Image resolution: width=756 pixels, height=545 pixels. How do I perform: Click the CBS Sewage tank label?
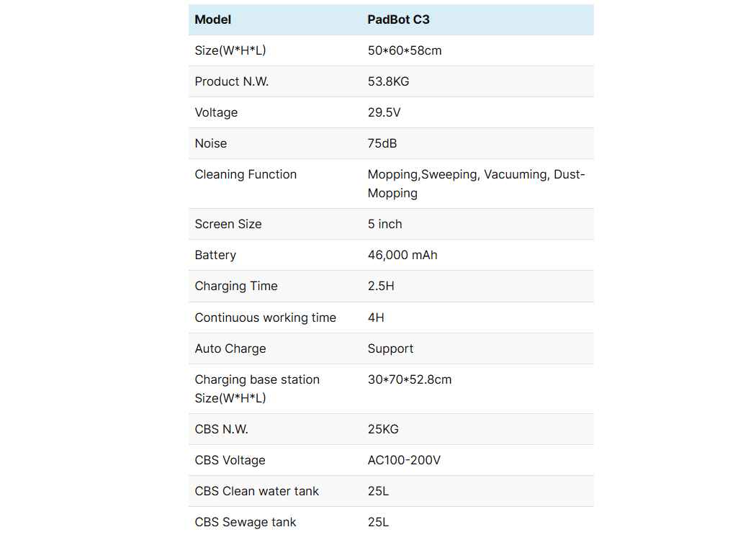246,522
